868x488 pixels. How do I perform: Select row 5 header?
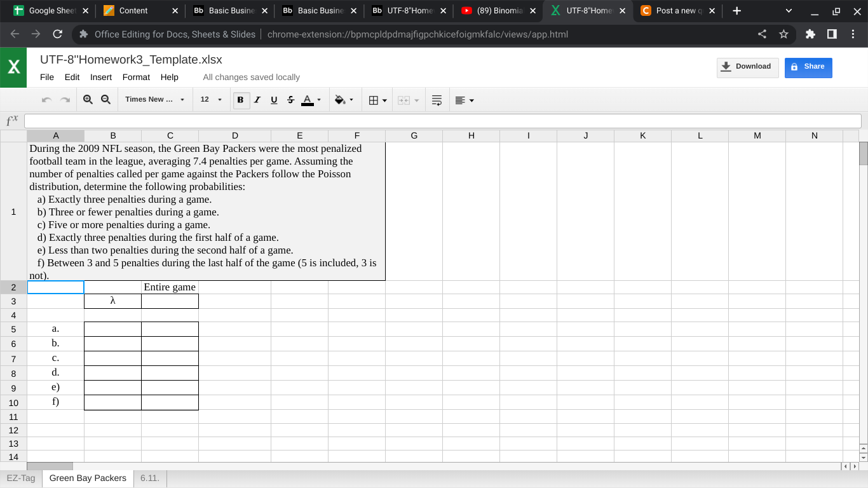13,329
